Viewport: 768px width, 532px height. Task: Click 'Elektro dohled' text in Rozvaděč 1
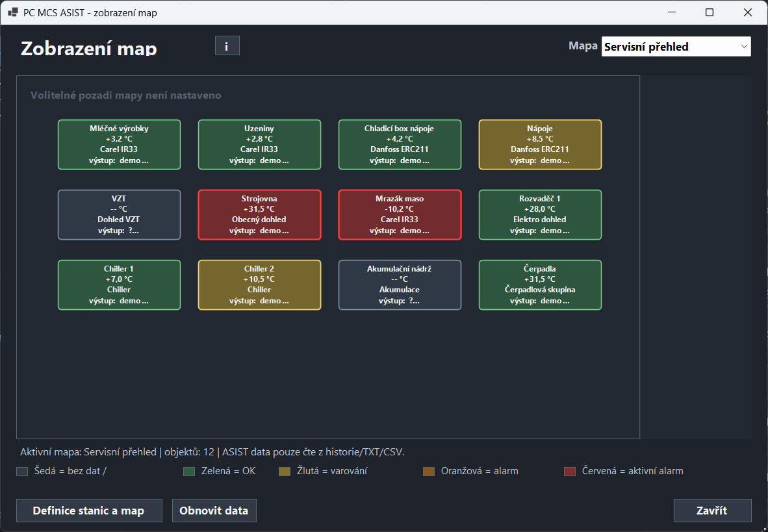[x=540, y=220]
